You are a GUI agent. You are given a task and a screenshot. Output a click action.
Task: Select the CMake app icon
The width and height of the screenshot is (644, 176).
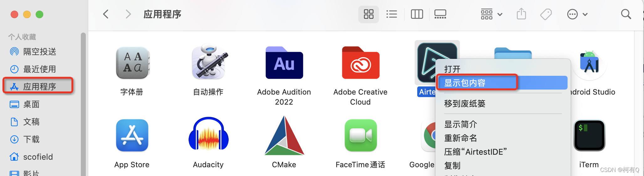tap(284, 135)
